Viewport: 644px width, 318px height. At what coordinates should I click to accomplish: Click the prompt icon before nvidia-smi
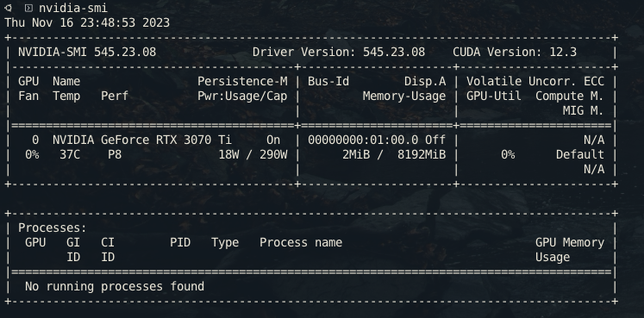coord(28,8)
